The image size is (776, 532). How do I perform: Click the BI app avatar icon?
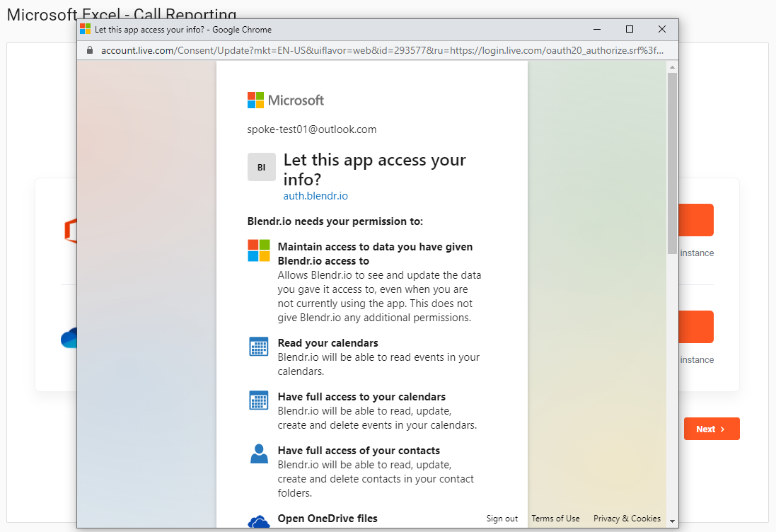coord(261,167)
